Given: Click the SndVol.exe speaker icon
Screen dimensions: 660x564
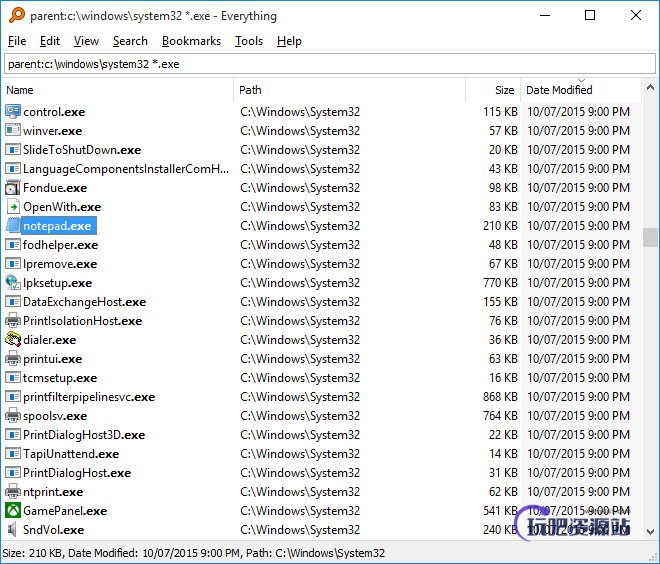Looking at the screenshot, I should click(13, 530).
